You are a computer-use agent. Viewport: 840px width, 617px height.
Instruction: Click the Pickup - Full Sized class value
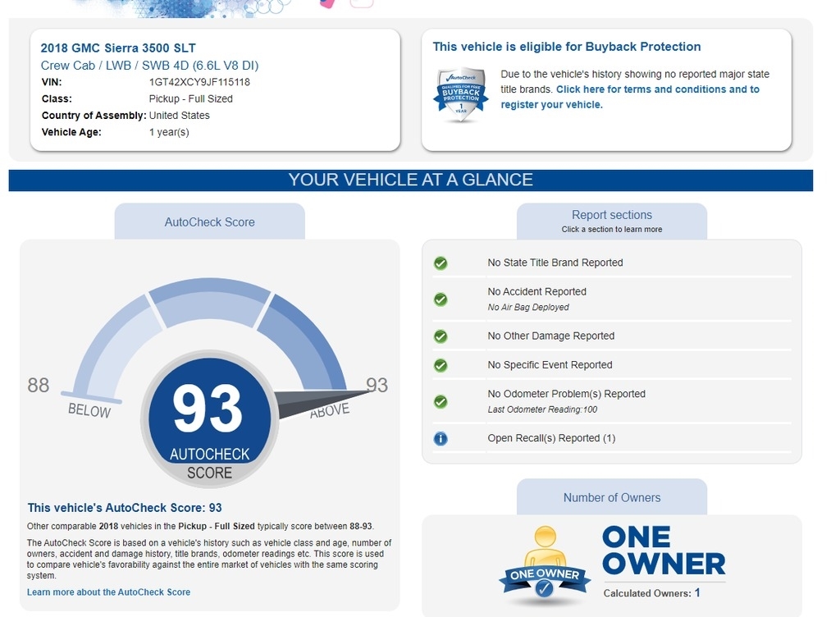pyautogui.click(x=190, y=98)
